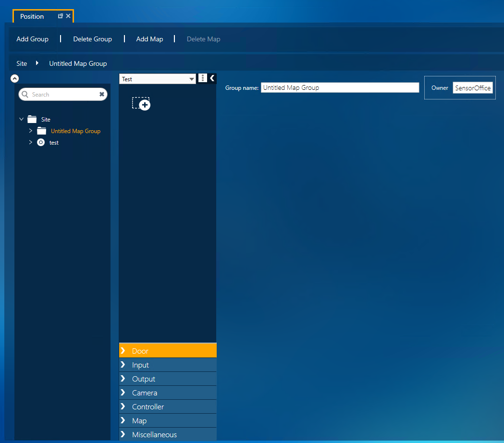The image size is (504, 443).
Task: Click the disabled Delete Map button
Action: [203, 39]
